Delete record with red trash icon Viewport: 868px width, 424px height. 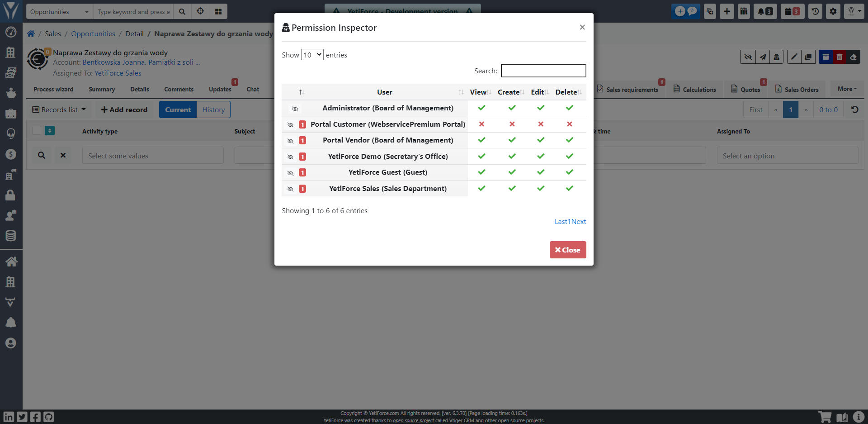click(840, 57)
